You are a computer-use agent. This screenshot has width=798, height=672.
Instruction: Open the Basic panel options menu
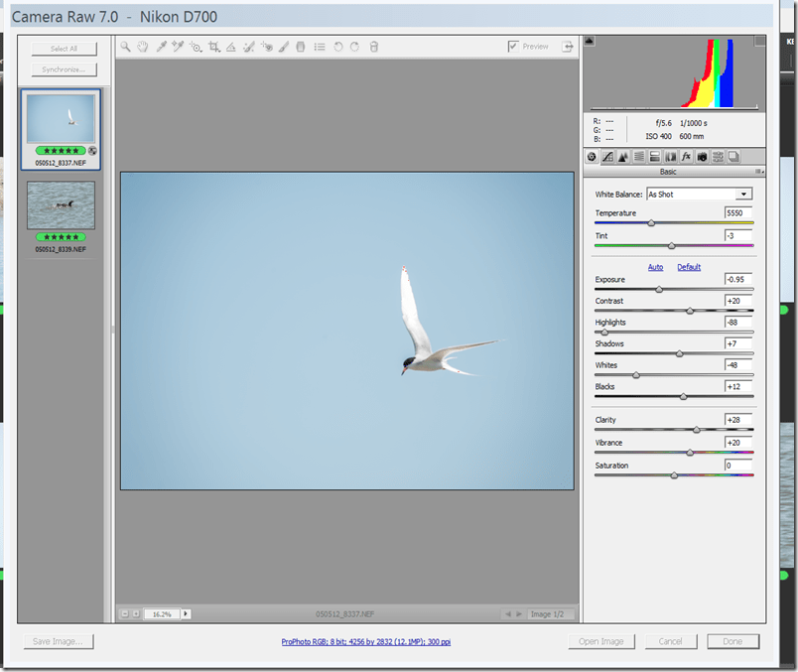(x=759, y=172)
